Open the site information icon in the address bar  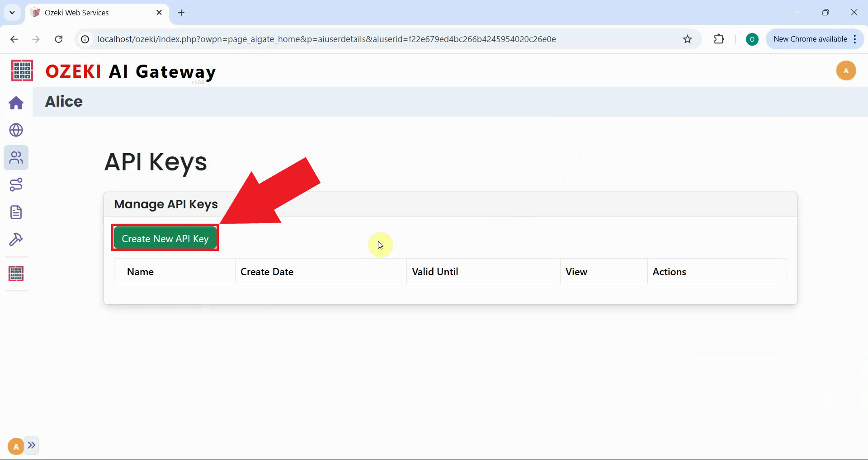point(84,39)
